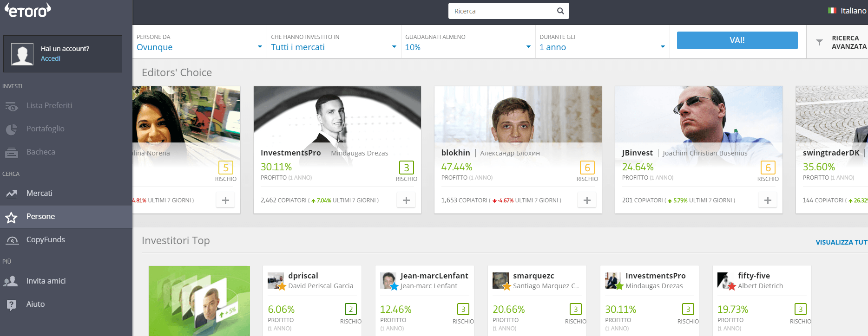Click the Bacheca icon in sidebar
868x336 pixels.
[12, 152]
